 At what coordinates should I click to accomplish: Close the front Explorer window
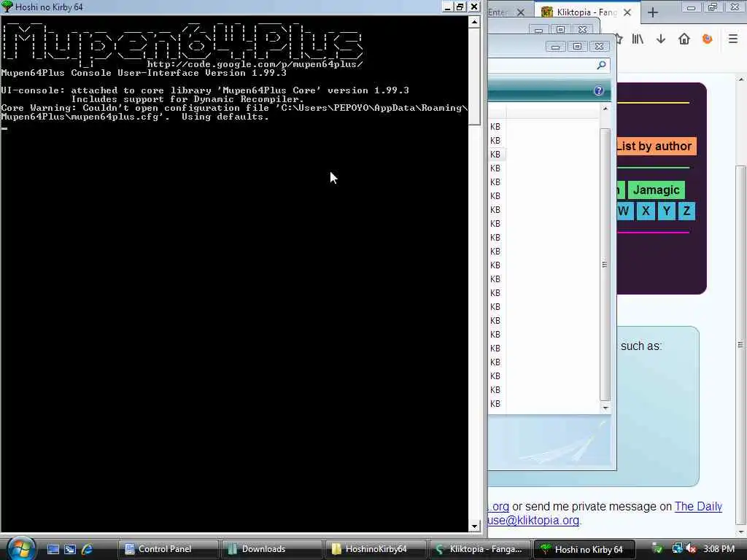point(600,46)
